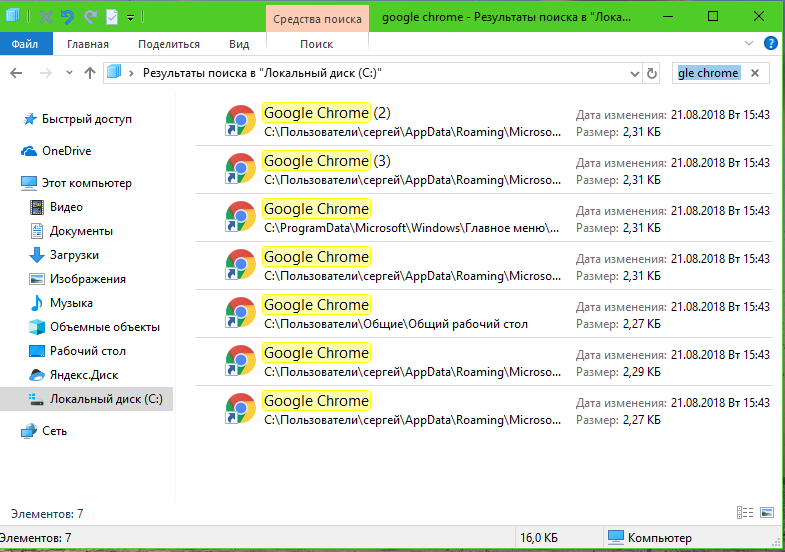The image size is (785, 552).
Task: Click Chrome icon of the 2,29 КБ result
Action: tap(240, 361)
